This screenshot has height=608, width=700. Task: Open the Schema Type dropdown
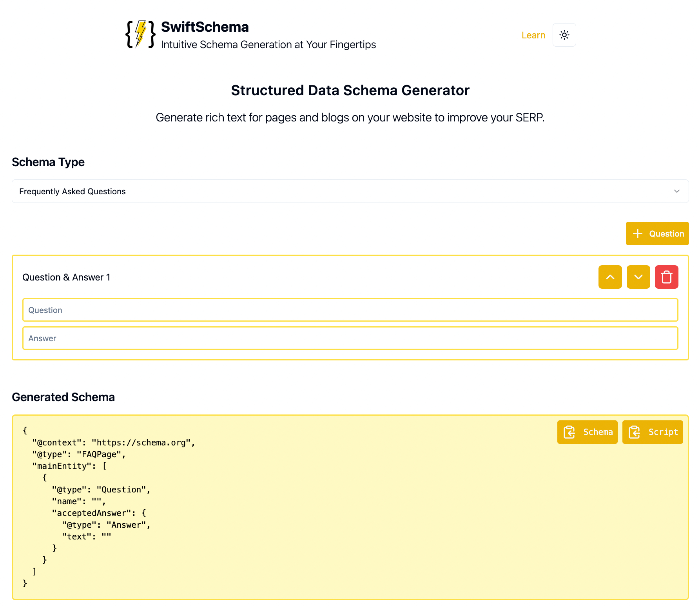click(350, 191)
